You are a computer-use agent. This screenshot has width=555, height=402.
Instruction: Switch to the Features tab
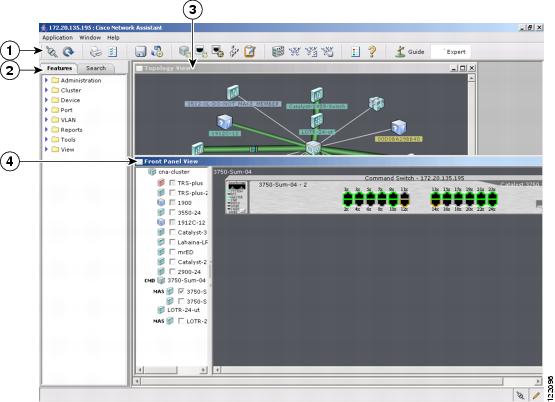59,68
